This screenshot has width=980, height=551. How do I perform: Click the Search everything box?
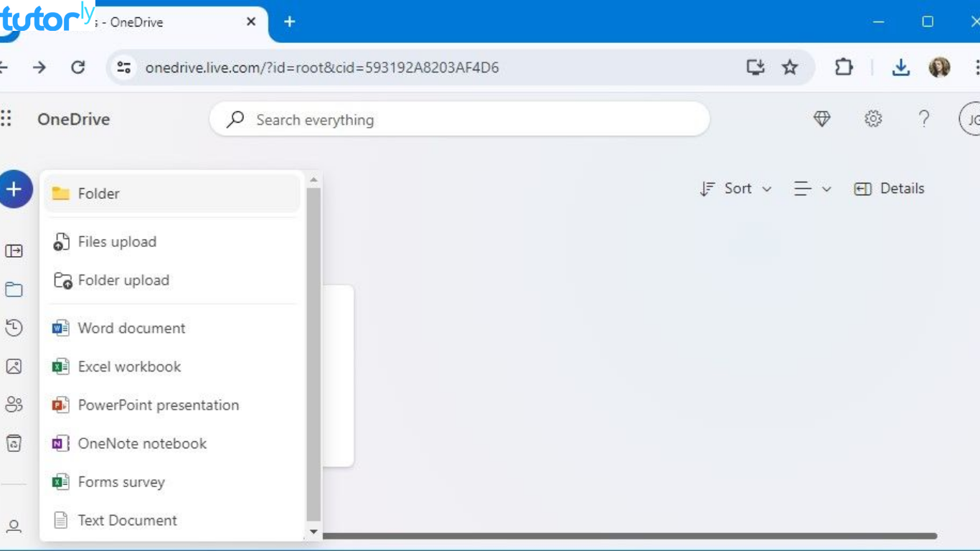click(x=459, y=120)
